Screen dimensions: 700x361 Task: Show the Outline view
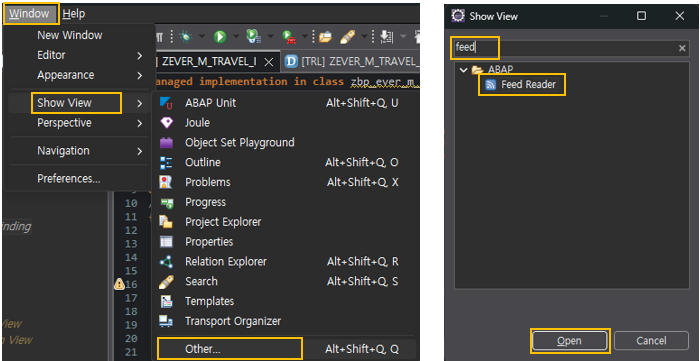(284, 162)
